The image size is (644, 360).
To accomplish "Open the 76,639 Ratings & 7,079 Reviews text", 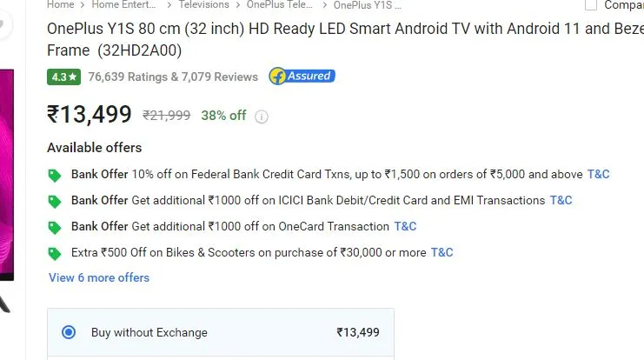I will pos(173,77).
